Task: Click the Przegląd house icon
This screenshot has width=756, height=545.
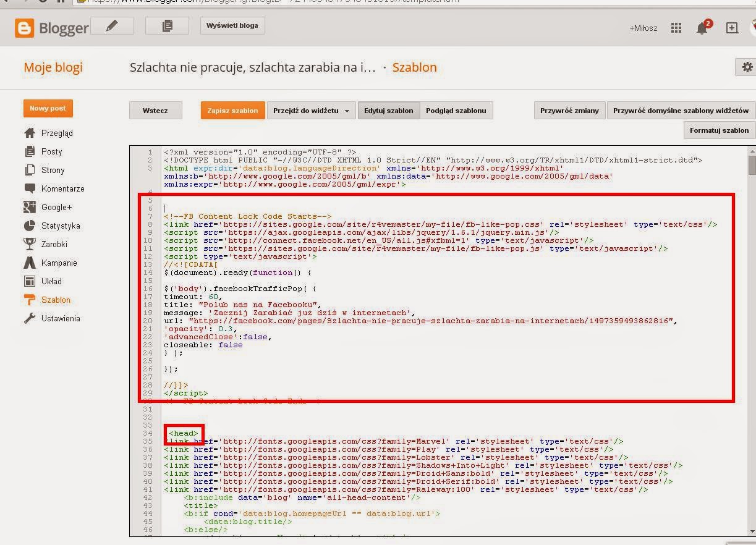Action: [x=30, y=133]
